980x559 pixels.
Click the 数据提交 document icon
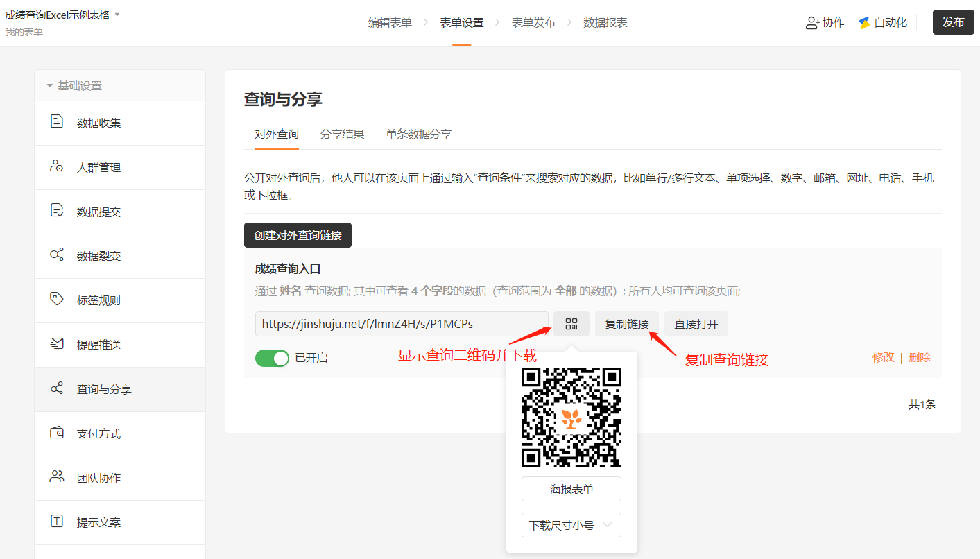click(57, 211)
